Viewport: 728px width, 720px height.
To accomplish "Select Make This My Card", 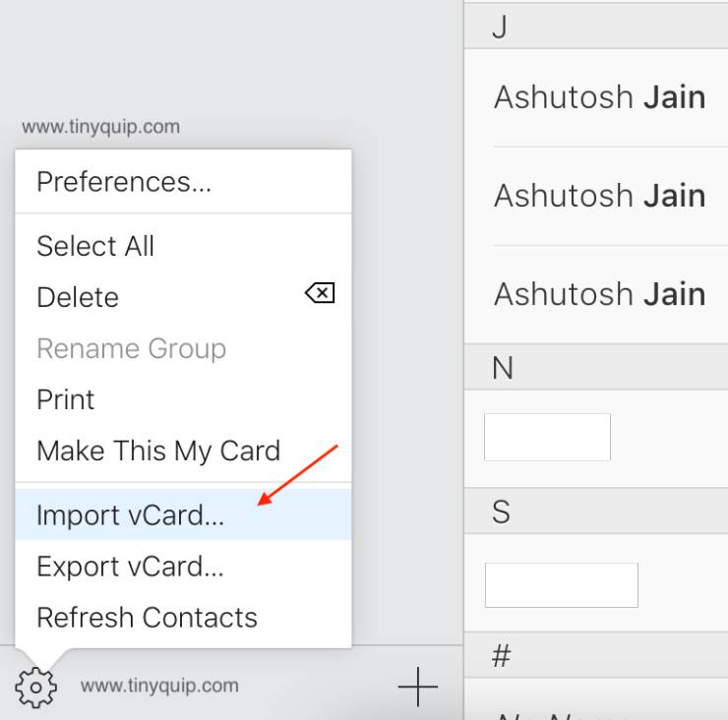I will point(158,450).
